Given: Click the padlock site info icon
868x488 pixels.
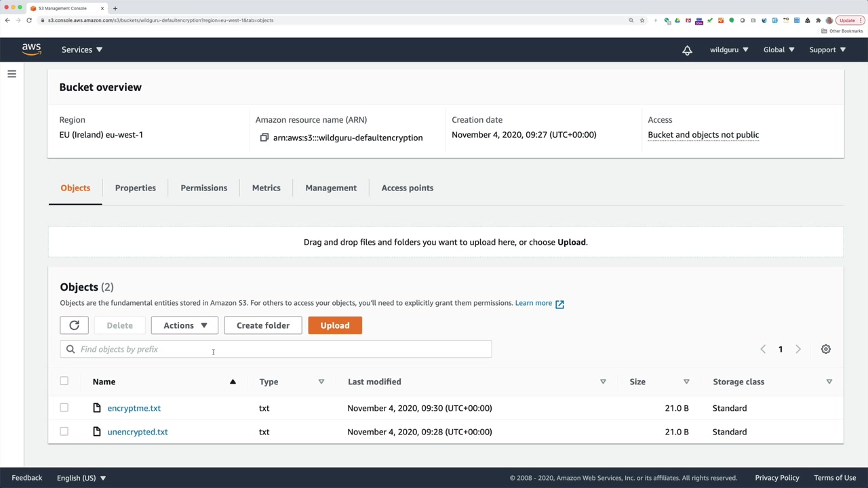Looking at the screenshot, I should tap(43, 20).
